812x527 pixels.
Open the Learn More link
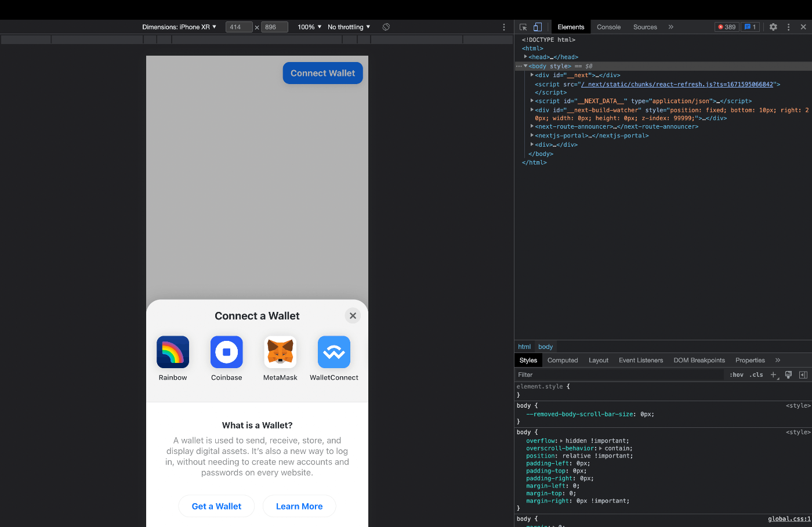pos(299,506)
